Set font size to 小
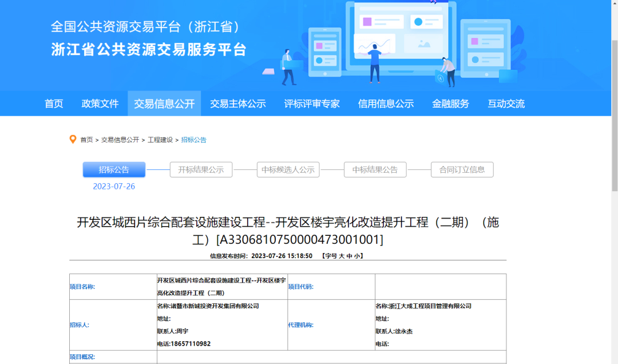Screen dimensions: 618x364 coord(356,256)
